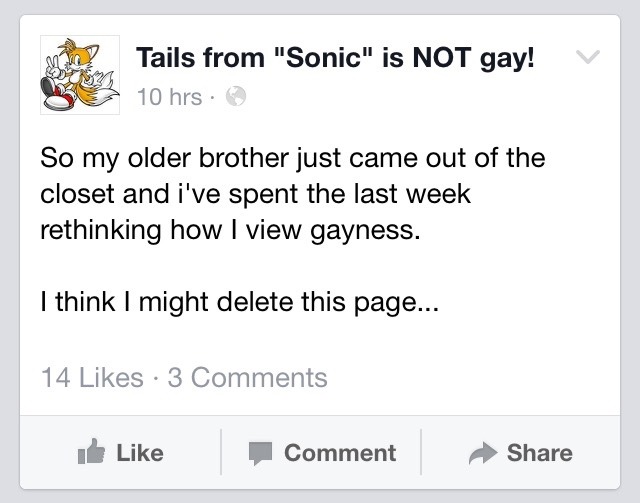
Task: Click the globe public-audience icon
Action: click(x=236, y=97)
